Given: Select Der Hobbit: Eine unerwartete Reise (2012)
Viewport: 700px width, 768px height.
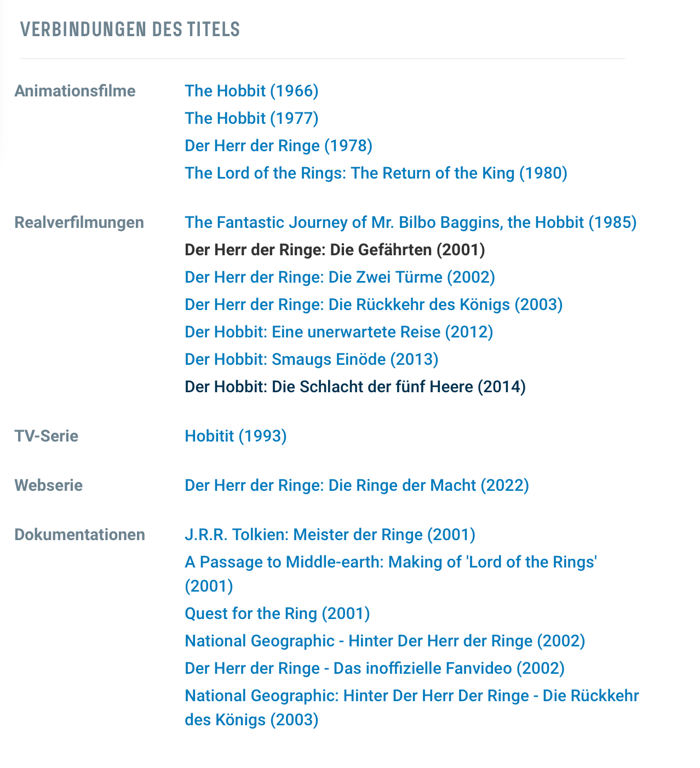Looking at the screenshot, I should click(338, 332).
